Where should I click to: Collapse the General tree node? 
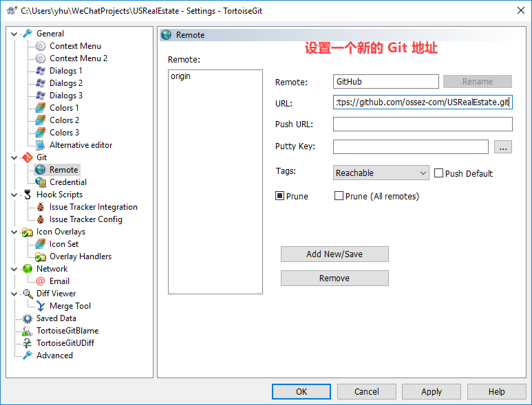(14, 34)
